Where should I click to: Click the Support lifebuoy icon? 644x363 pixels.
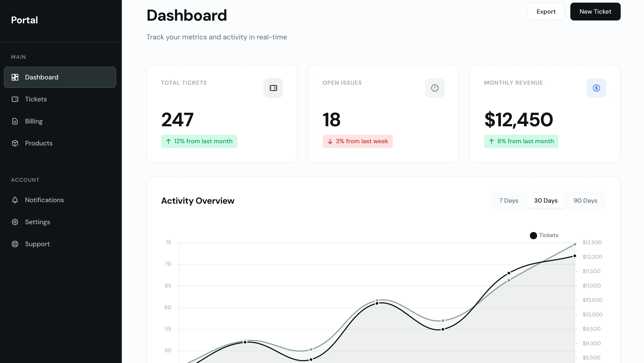click(x=15, y=244)
